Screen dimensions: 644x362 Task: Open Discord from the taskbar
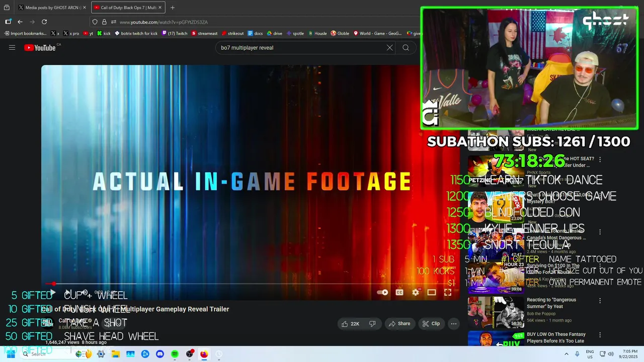pyautogui.click(x=160, y=354)
